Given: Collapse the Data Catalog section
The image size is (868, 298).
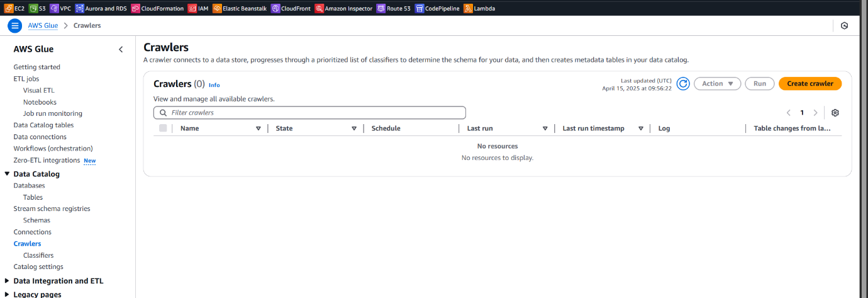Looking at the screenshot, I should tap(7, 174).
